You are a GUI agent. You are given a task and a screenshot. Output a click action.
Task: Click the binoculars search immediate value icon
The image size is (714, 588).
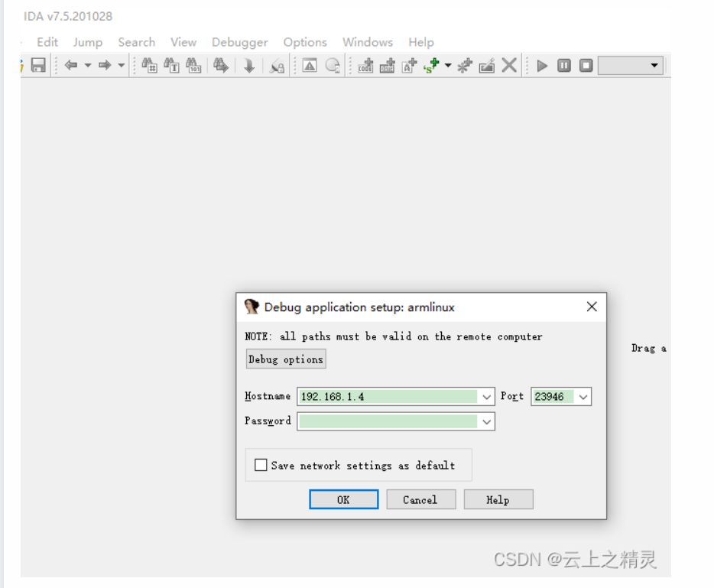pyautogui.click(x=149, y=66)
